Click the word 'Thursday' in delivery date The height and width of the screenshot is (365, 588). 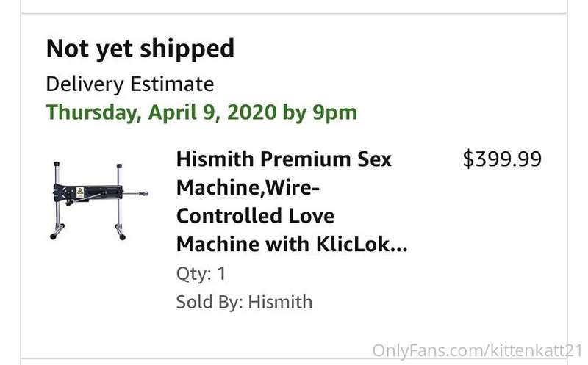92,112
